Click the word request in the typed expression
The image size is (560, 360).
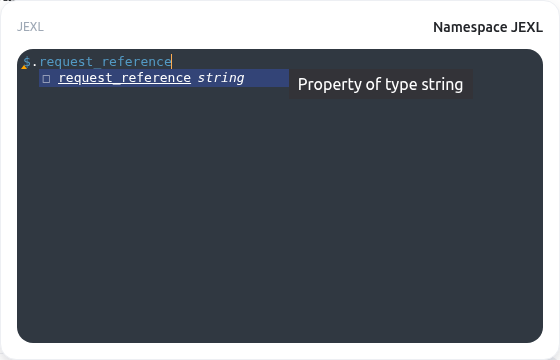point(61,62)
